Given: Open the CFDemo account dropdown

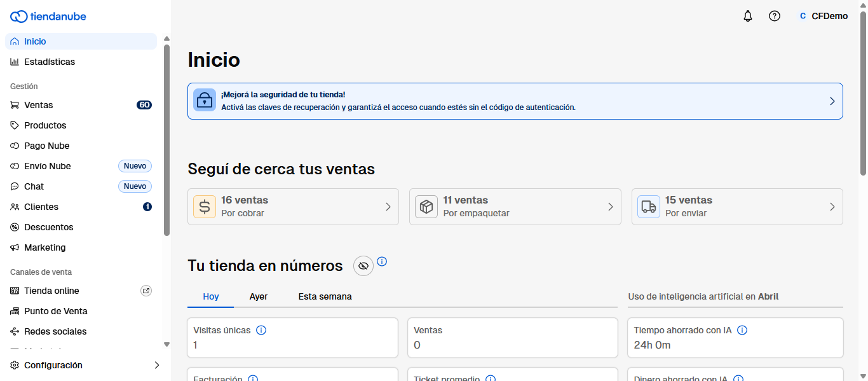Looking at the screenshot, I should pos(824,17).
